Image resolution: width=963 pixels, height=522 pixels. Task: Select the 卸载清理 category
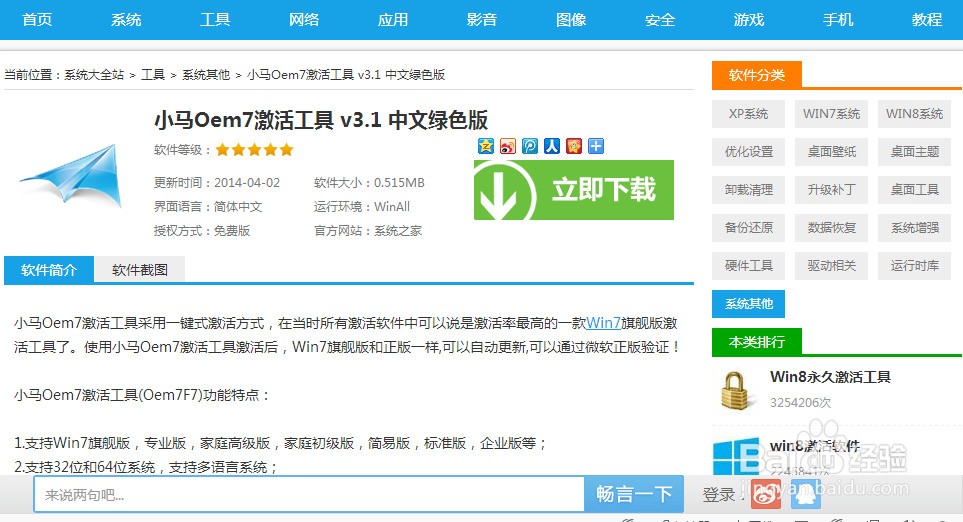(x=749, y=190)
